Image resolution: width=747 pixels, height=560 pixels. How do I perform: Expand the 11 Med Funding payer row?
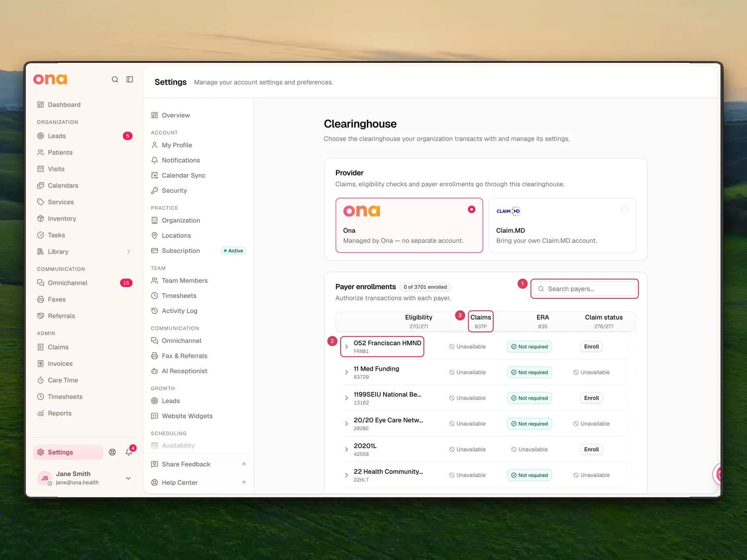(x=346, y=372)
